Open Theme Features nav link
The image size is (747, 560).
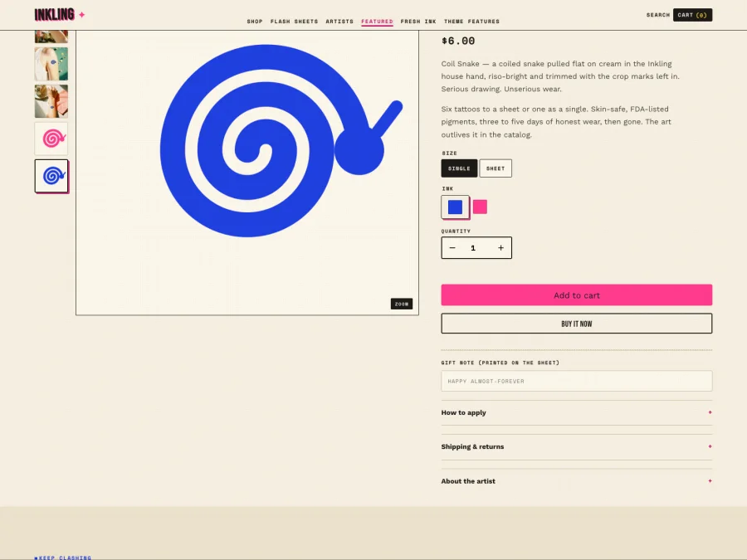(x=471, y=22)
